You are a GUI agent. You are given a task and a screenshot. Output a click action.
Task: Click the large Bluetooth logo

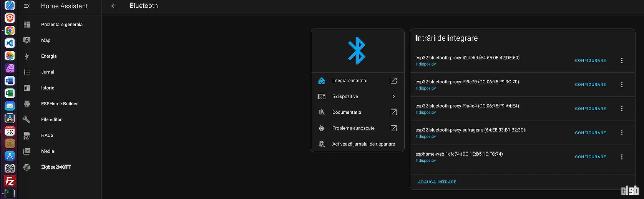pyautogui.click(x=357, y=50)
